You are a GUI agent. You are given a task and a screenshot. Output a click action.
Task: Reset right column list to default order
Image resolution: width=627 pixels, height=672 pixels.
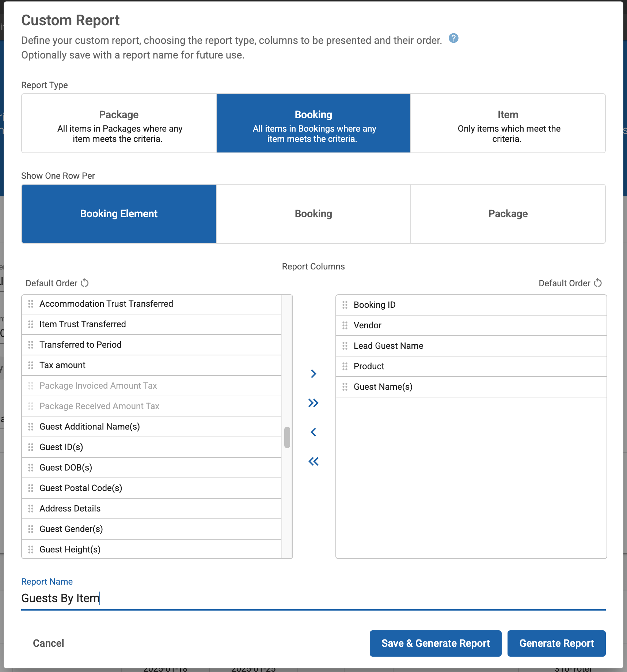click(598, 283)
